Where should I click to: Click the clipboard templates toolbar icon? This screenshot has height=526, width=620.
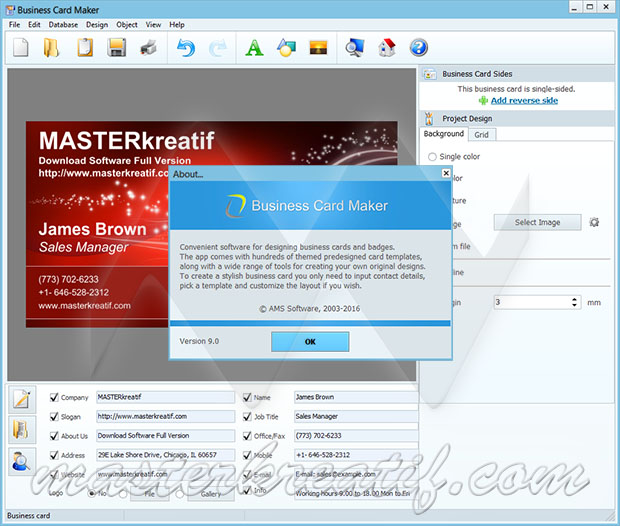click(85, 48)
